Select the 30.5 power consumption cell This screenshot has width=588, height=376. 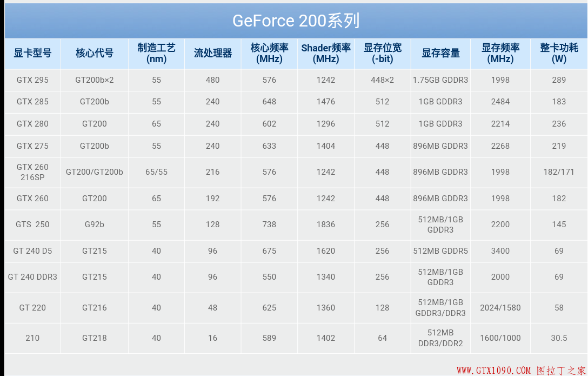coord(559,338)
